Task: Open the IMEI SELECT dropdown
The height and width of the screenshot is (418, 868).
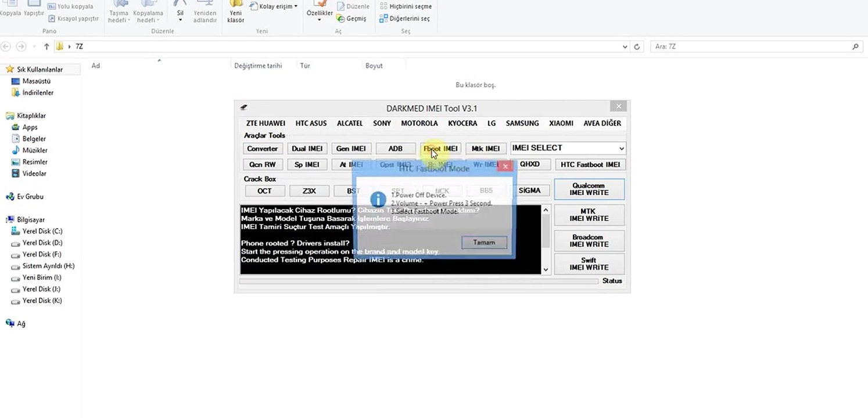Action: point(568,148)
